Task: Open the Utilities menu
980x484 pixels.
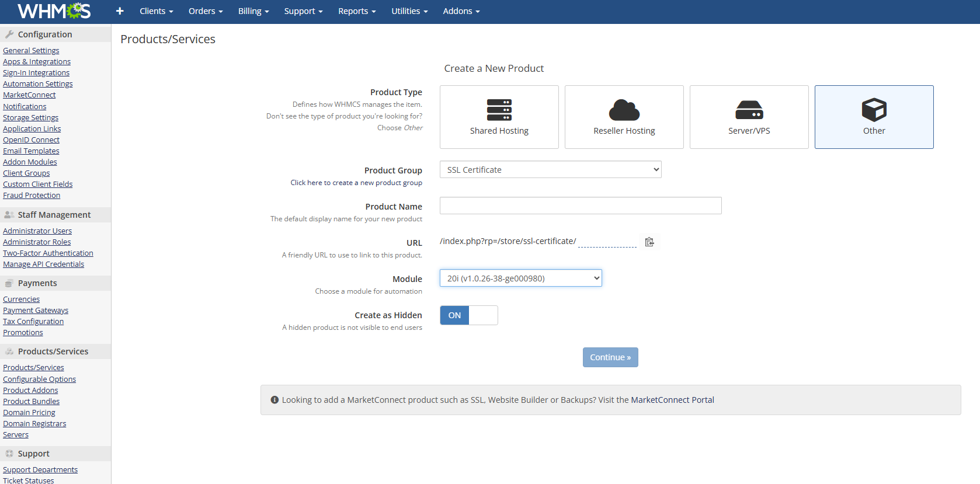Action: 409,11
